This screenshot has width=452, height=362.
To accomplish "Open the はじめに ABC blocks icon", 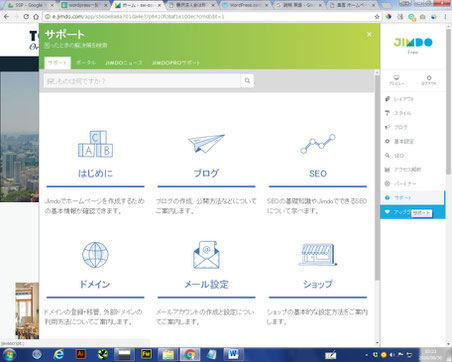I will 95,144.
